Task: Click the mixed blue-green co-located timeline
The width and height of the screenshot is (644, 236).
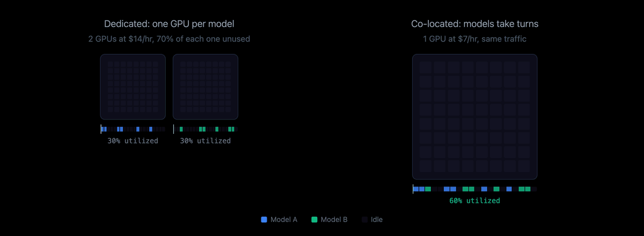Action: [x=475, y=189]
